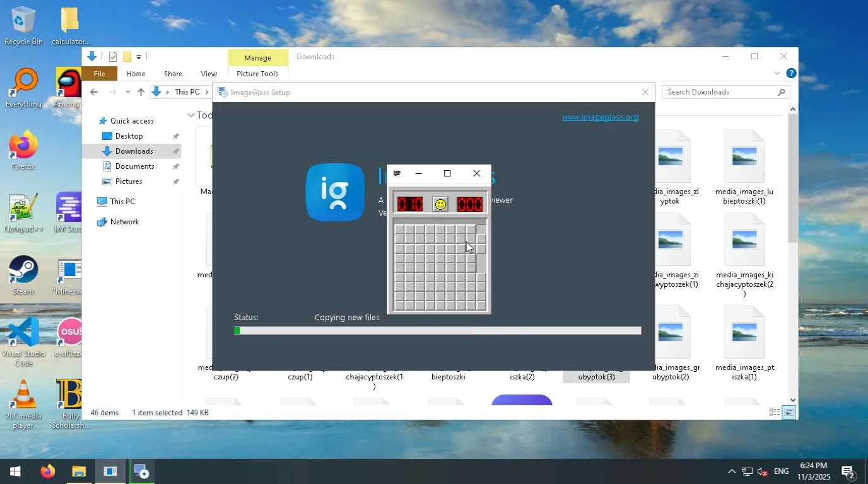Select the Visual Studio Code desktop shortcut
Image resolution: width=868 pixels, height=484 pixels.
(x=23, y=342)
